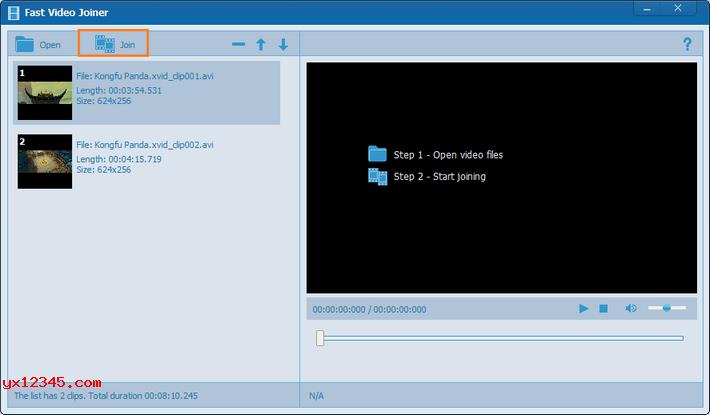
Task: Remove the selected clip with minus icon
Action: click(x=238, y=44)
